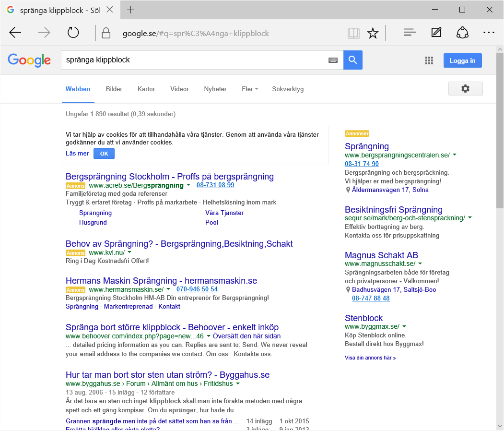This screenshot has width=504, height=431.
Task: Call phone number 08-731 08 99
Action: (x=215, y=185)
